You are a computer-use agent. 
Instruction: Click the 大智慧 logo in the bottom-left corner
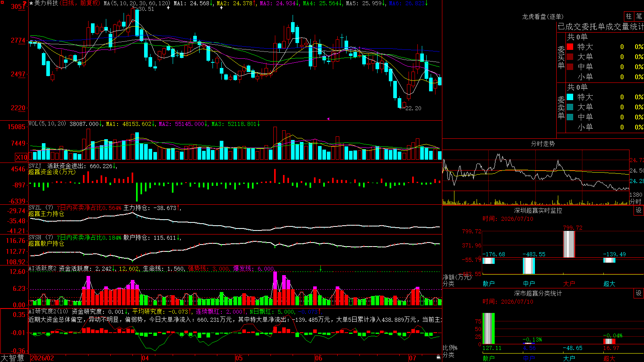pyautogui.click(x=12, y=358)
